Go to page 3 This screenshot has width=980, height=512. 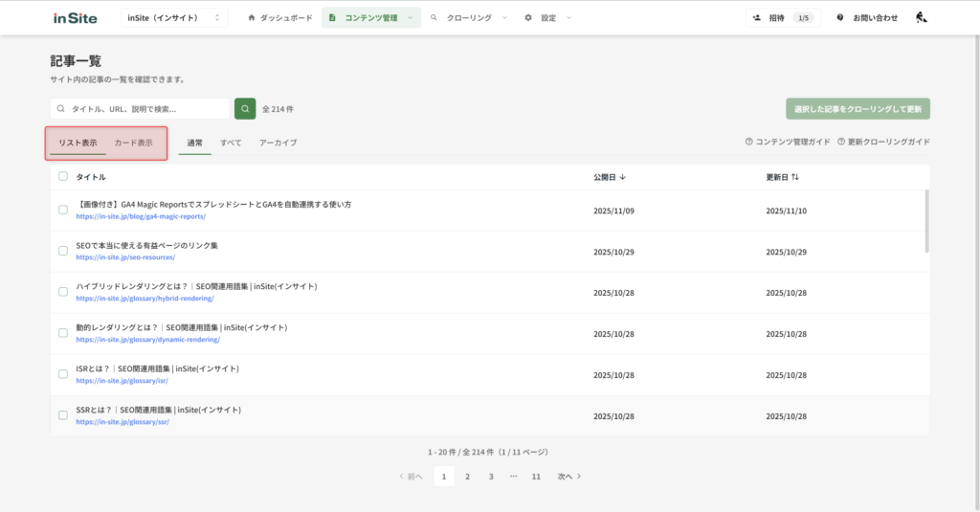pos(491,477)
